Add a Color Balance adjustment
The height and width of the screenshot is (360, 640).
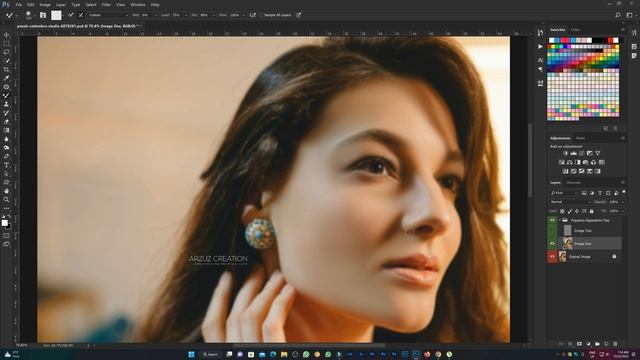569,162
